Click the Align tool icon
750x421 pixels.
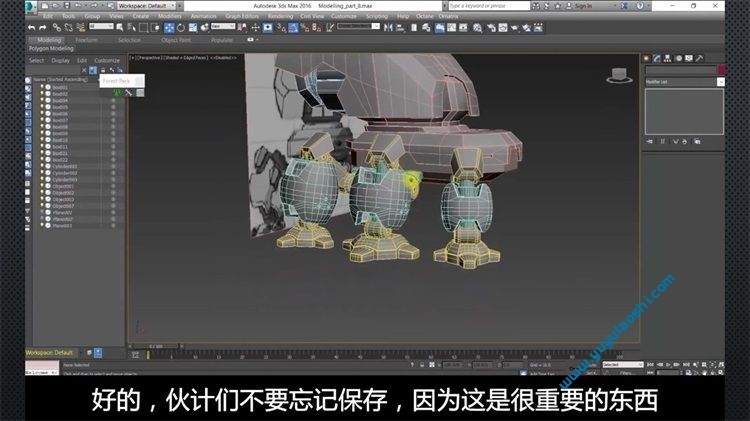click(x=400, y=28)
